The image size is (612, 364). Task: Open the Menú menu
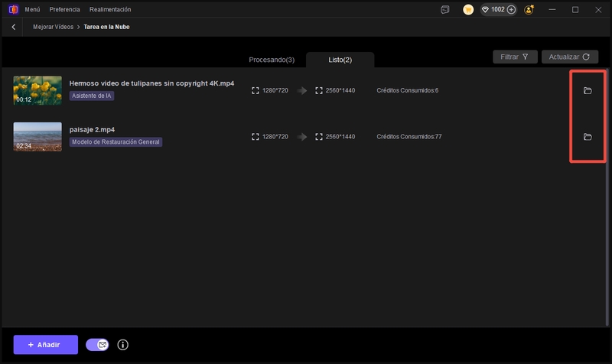[x=32, y=9]
